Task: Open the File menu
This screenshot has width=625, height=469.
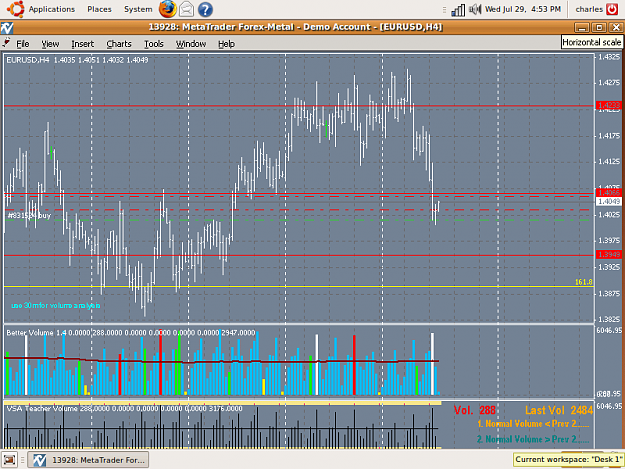Action: [x=23, y=44]
